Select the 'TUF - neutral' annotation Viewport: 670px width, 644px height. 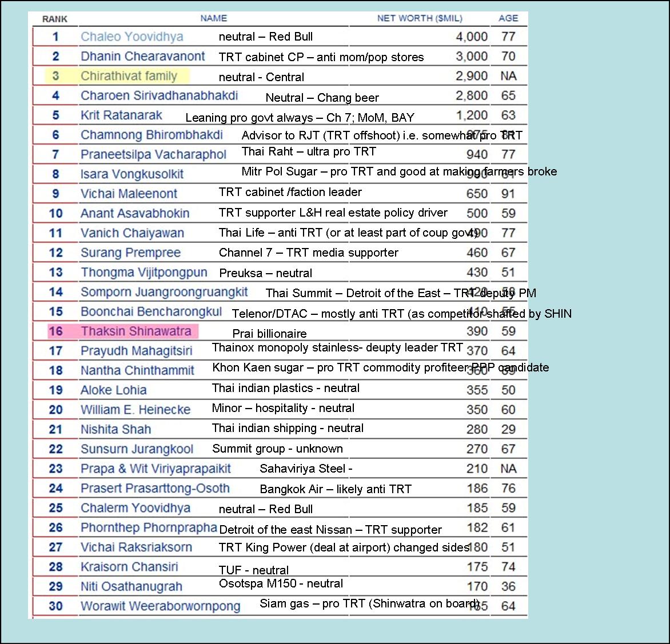(x=254, y=570)
